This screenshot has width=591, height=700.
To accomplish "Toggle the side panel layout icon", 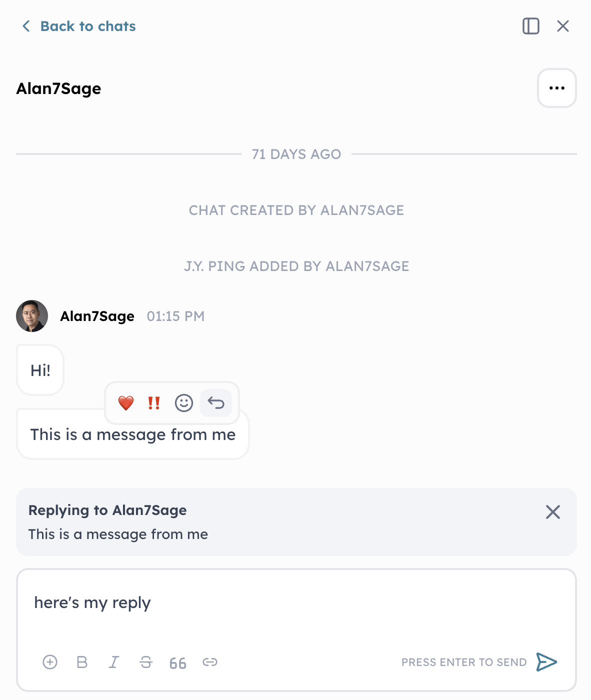I will [x=530, y=26].
